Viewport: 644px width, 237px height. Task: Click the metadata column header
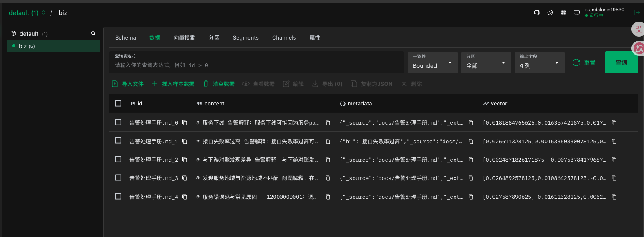pyautogui.click(x=356, y=103)
